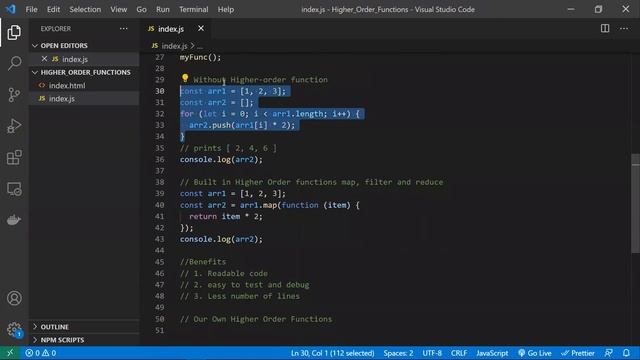
Task: Click line number 40 in the gutter
Action: click(160, 205)
